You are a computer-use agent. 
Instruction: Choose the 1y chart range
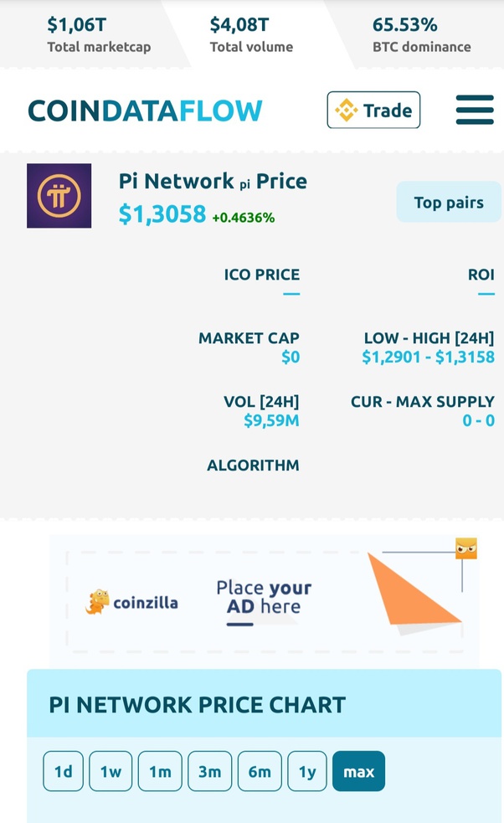point(307,771)
